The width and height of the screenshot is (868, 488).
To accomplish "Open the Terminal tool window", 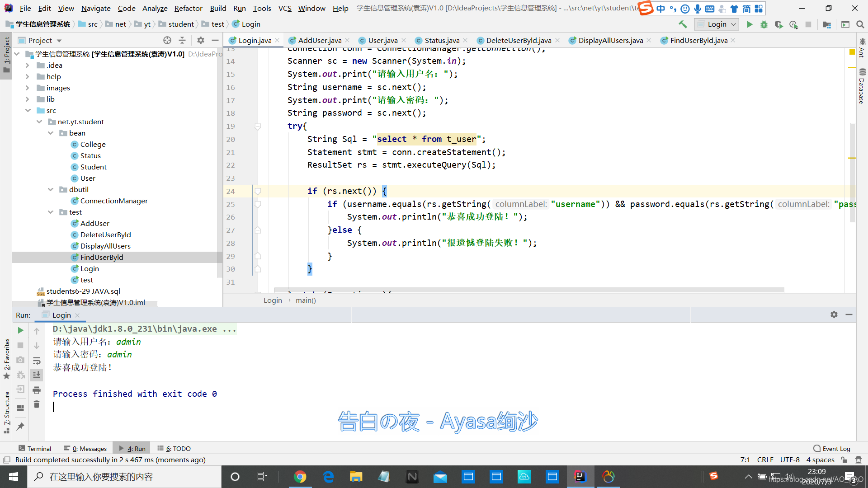I will pos(34,449).
